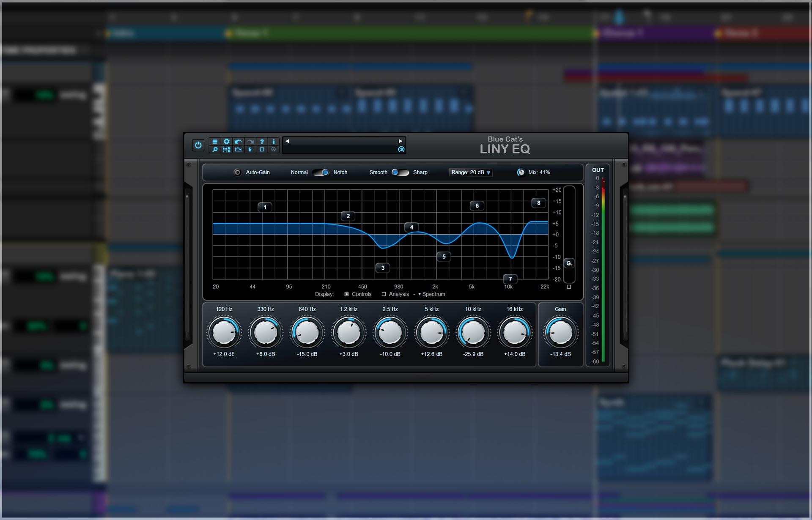Toggle the small checkbox below gain slider
Image resolution: width=812 pixels, height=520 pixels.
(x=569, y=287)
